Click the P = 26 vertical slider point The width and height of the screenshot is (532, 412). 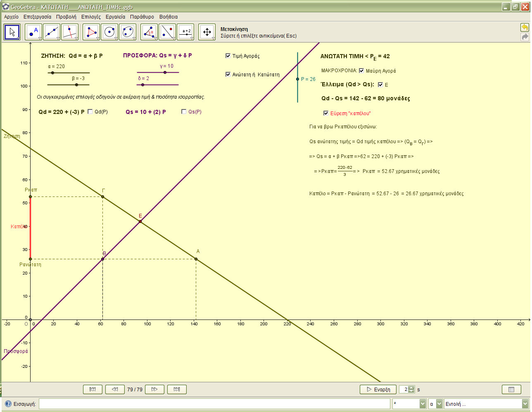297,79
